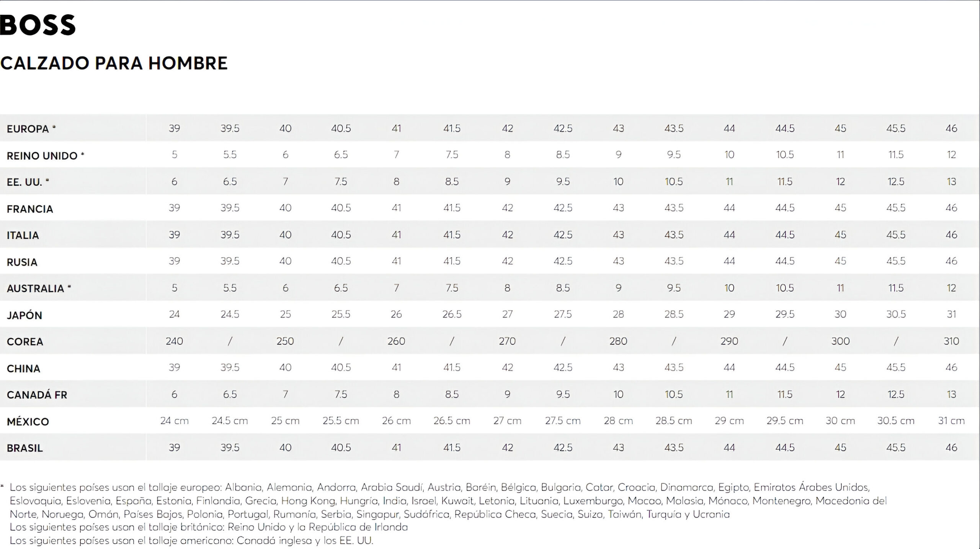Select the RUSIA size 44.5 cell

(785, 261)
